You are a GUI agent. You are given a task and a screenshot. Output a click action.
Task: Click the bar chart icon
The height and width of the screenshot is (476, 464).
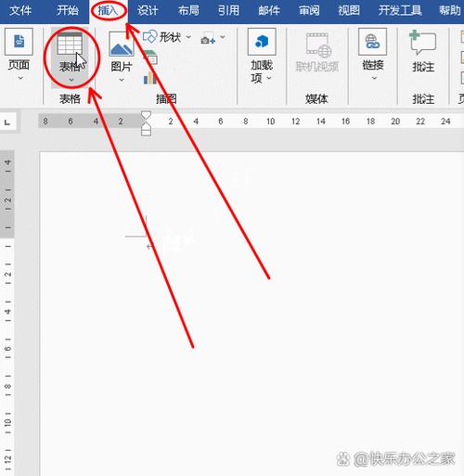tap(150, 77)
